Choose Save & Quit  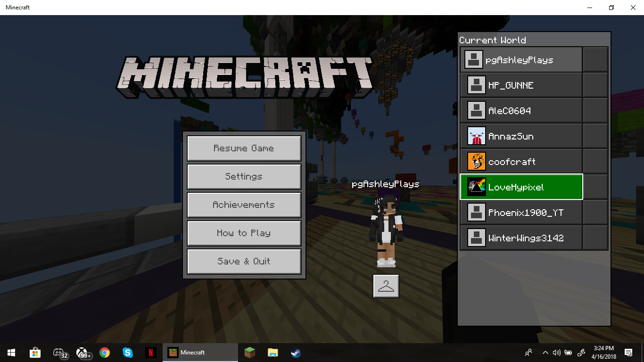[244, 262]
